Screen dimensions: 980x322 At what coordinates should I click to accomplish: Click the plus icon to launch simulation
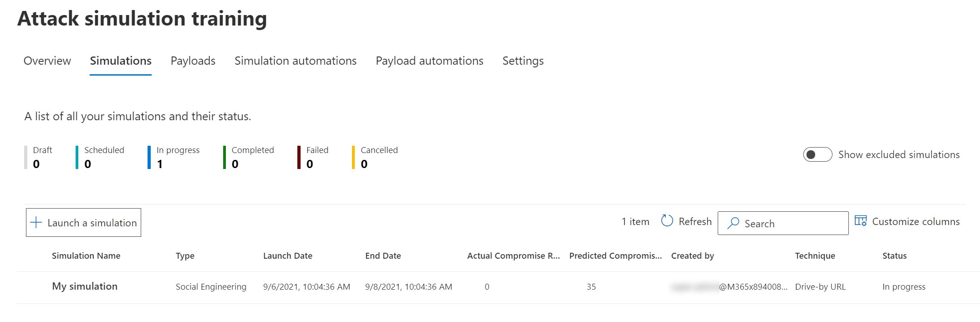coord(36,223)
